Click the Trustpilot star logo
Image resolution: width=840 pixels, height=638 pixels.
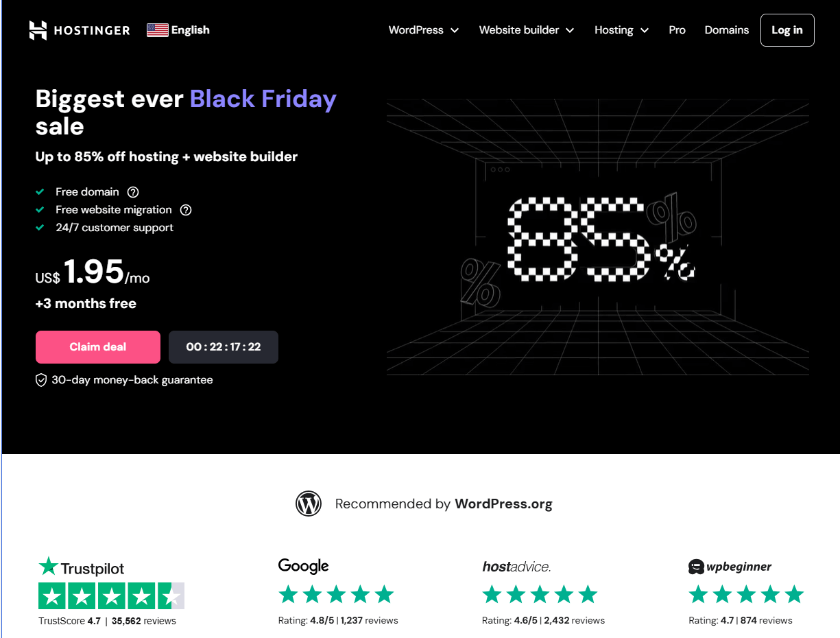point(48,567)
